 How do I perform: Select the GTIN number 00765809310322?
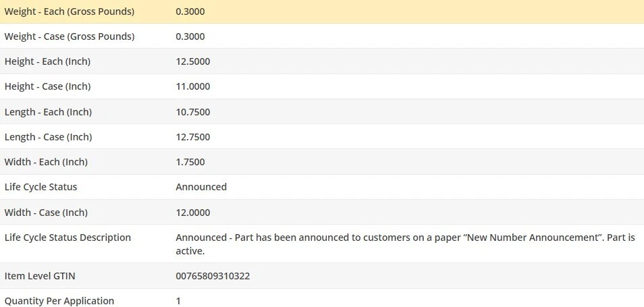click(x=212, y=276)
